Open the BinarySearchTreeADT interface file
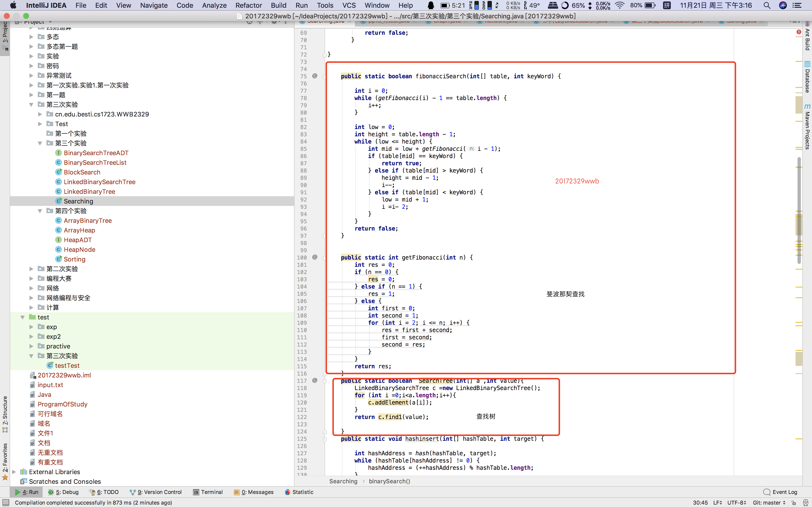 pyautogui.click(x=96, y=153)
